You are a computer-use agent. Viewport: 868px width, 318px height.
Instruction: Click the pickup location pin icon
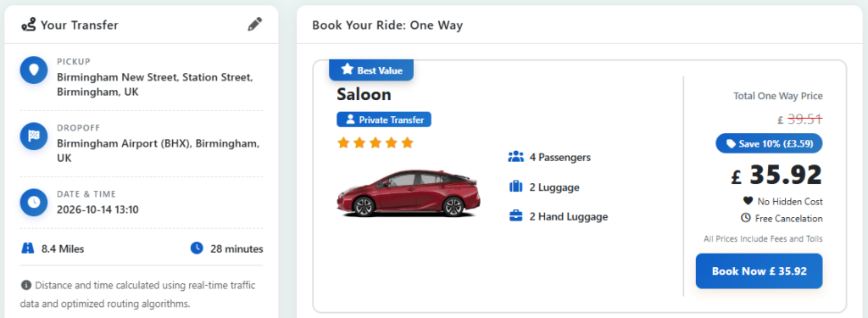(34, 70)
